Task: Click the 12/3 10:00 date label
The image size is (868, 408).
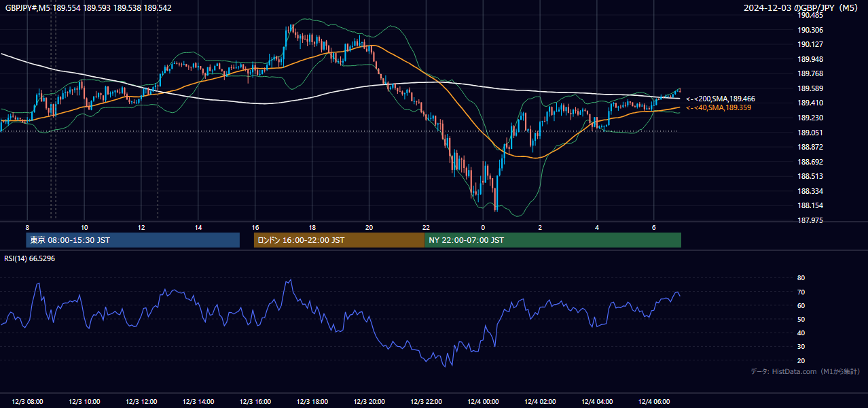Action: tap(85, 402)
